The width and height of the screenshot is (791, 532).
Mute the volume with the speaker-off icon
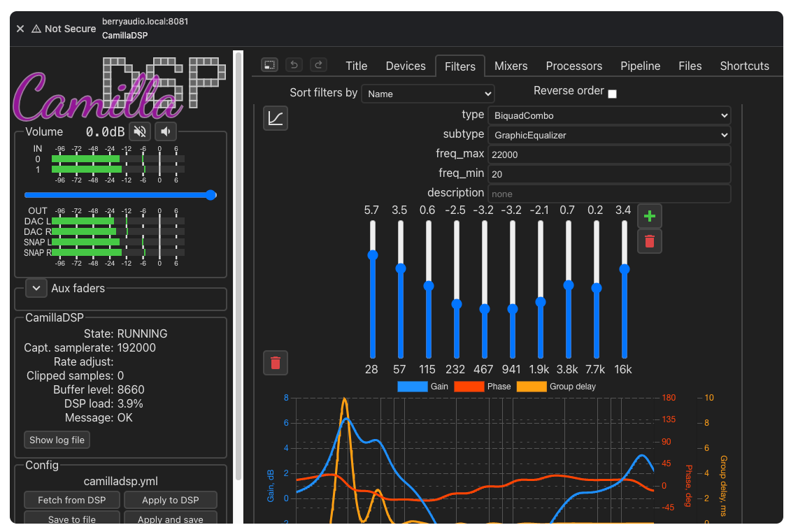coord(141,131)
